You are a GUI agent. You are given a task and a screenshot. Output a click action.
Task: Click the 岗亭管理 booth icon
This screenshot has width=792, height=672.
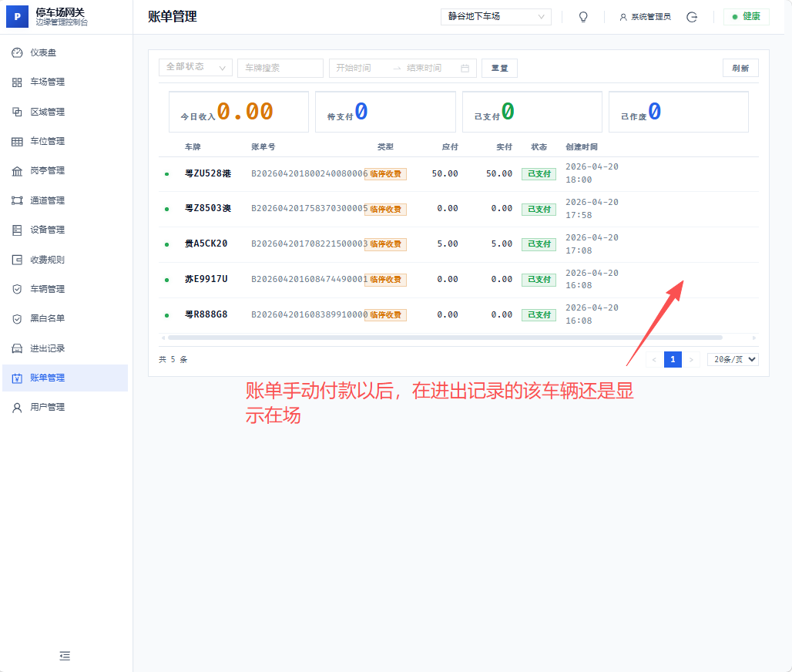pos(17,171)
